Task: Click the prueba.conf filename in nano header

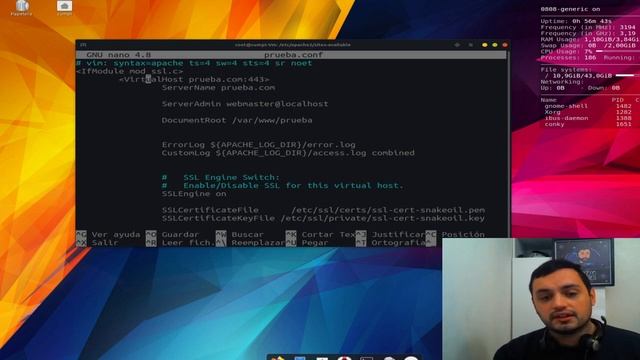Action: pyautogui.click(x=293, y=55)
